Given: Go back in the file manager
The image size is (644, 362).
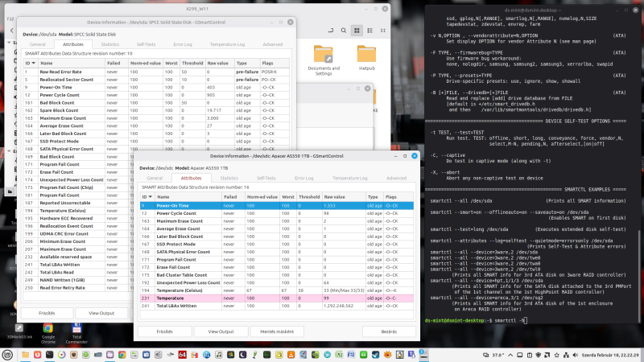Looking at the screenshot, I should (11, 31).
